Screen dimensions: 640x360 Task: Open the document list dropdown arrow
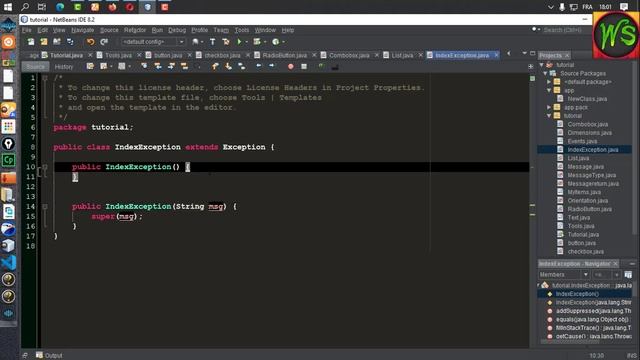tap(524, 53)
